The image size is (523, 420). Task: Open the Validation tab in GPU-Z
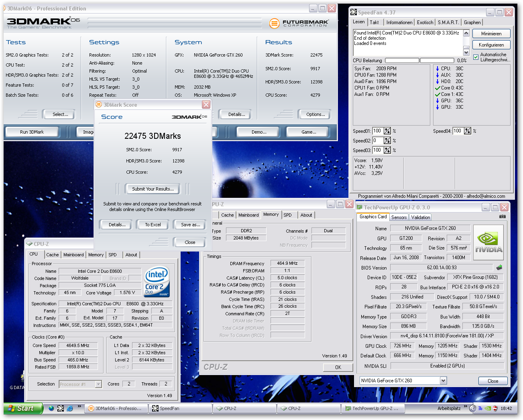[x=420, y=217]
